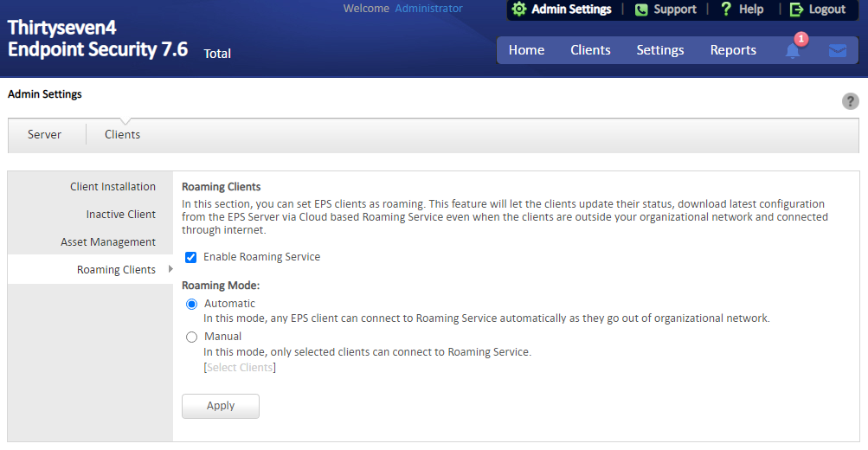Click the Support phone icon
This screenshot has height=450, width=868.
pos(641,10)
